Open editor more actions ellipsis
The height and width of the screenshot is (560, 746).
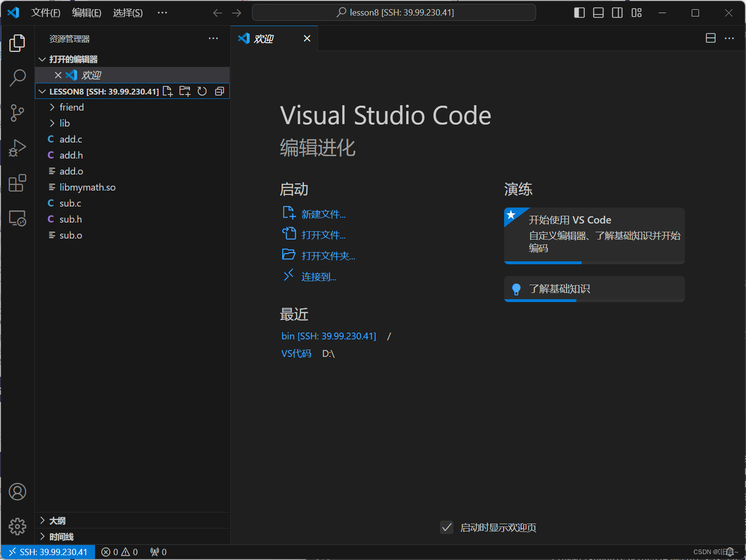tap(730, 38)
